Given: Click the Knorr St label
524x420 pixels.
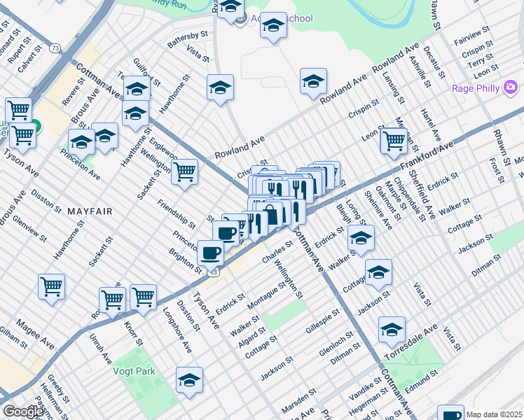Looking at the screenshot, I should [x=133, y=333].
